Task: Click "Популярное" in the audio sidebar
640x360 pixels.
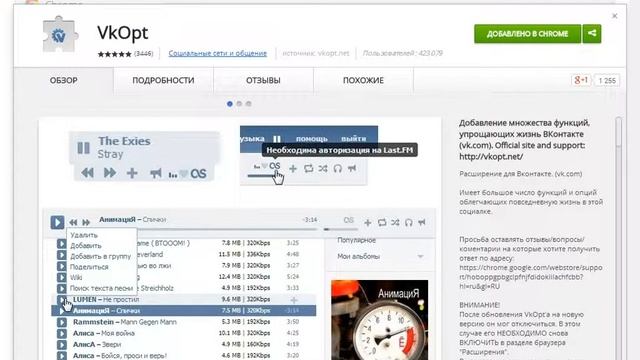Action: pos(356,240)
